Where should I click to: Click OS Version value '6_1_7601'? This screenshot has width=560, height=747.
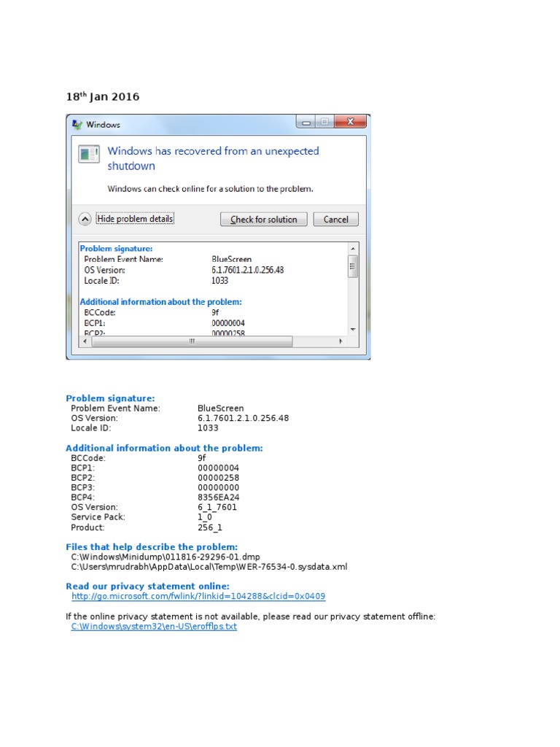coord(217,508)
